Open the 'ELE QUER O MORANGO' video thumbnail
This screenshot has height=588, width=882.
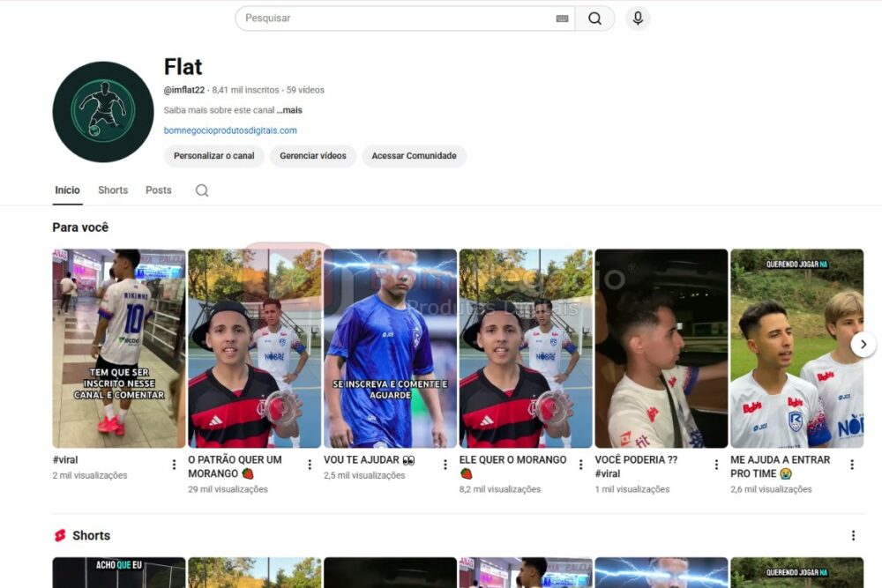tap(526, 346)
